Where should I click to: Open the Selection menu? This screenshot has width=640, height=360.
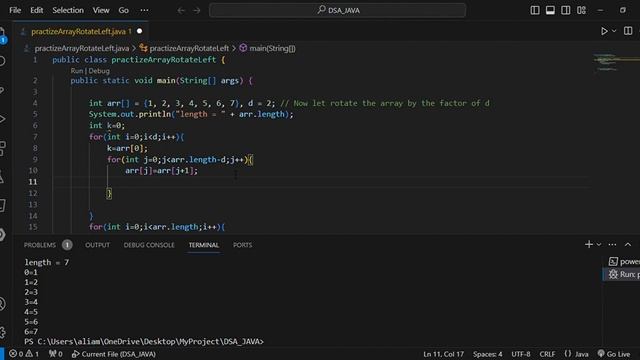coord(68,10)
